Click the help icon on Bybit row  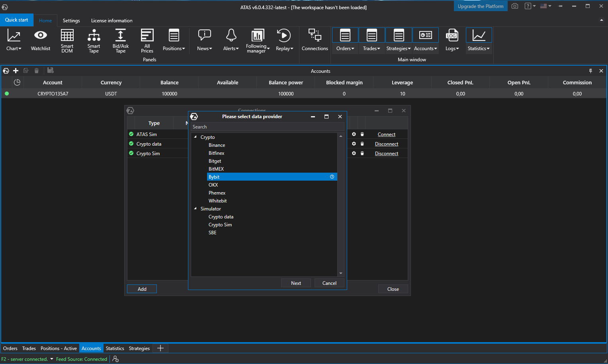pos(332,177)
